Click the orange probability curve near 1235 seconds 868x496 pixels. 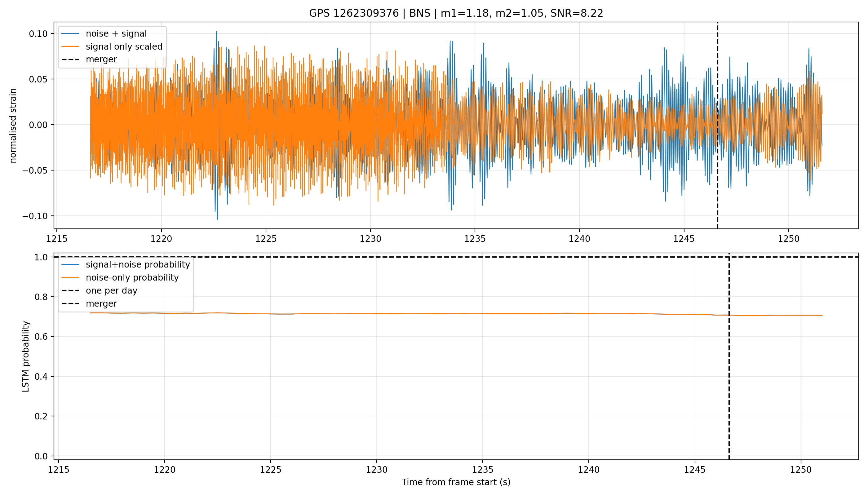pyautogui.click(x=483, y=313)
